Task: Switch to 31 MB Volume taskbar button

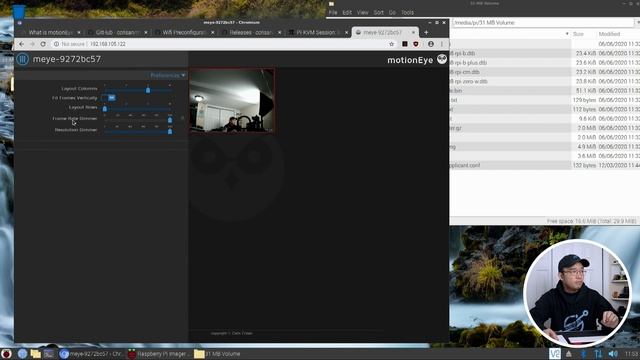Action: tap(217, 354)
